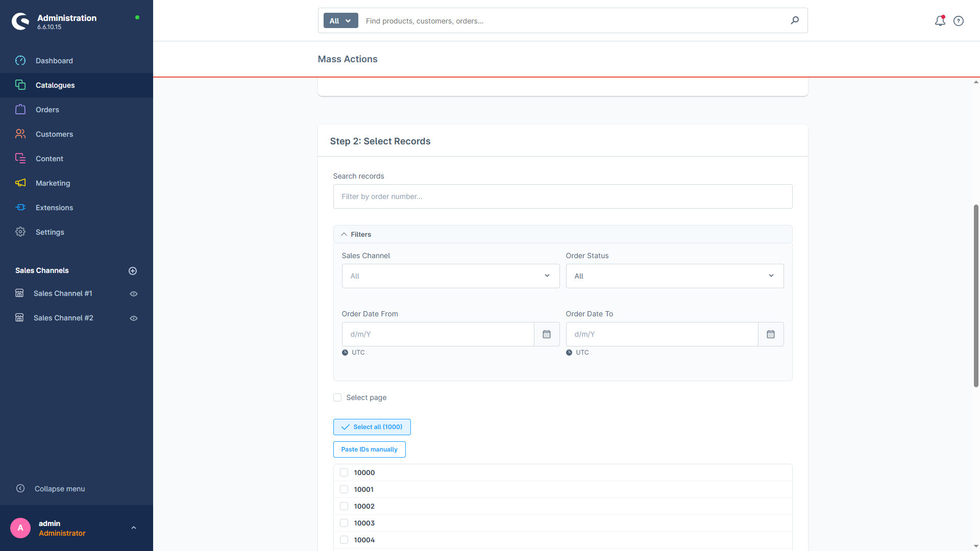Focus the Order Date To field
The width and height of the screenshot is (980, 551).
pos(662,334)
